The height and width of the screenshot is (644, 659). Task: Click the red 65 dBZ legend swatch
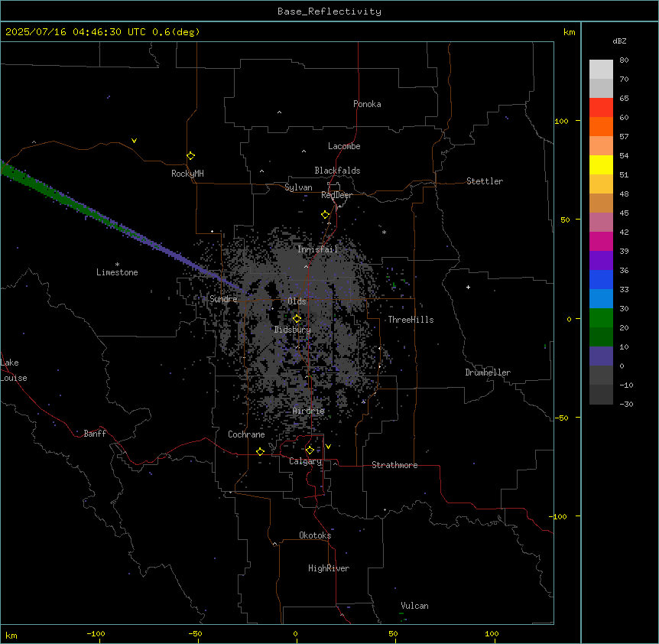click(x=601, y=107)
